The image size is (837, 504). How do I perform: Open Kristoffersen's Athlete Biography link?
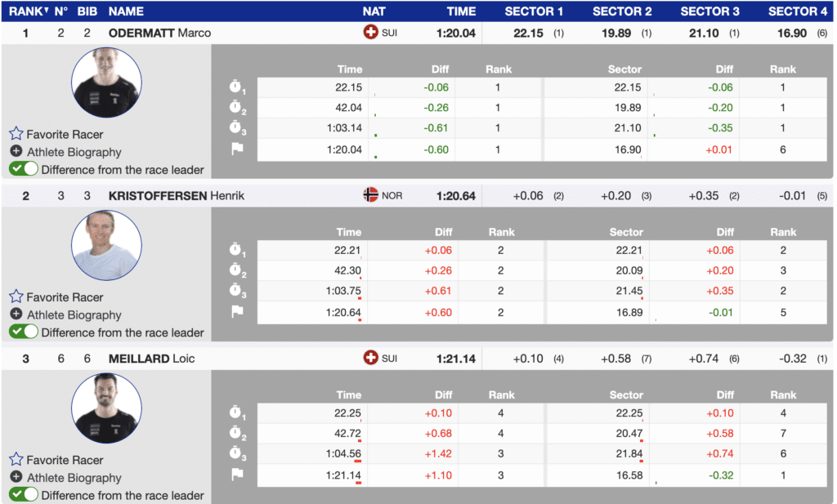74,314
